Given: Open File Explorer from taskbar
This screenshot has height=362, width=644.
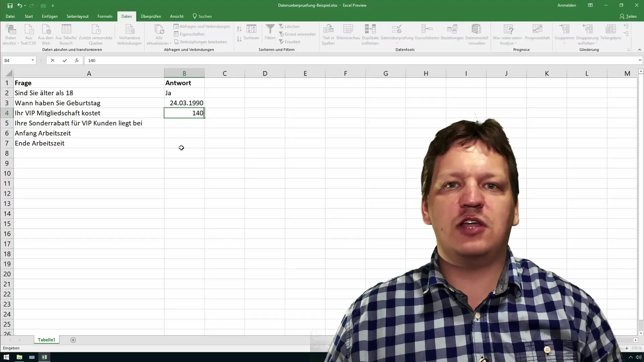Looking at the screenshot, I should point(19,357).
